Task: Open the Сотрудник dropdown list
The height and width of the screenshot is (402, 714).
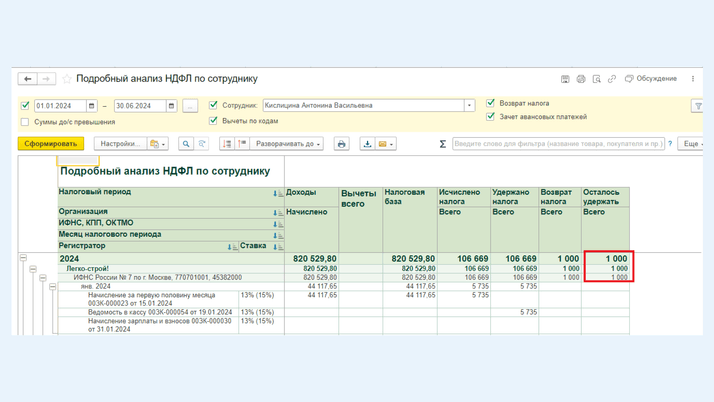Action: click(x=469, y=106)
